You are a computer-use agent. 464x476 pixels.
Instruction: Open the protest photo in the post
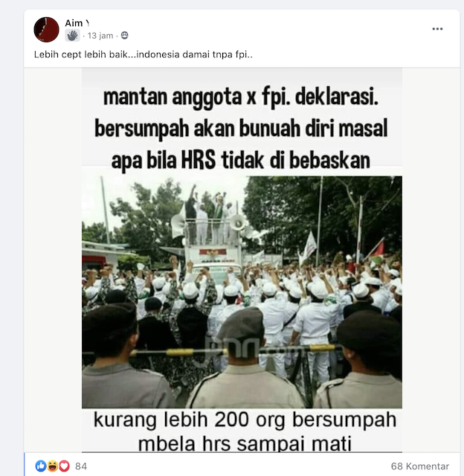[242, 292]
